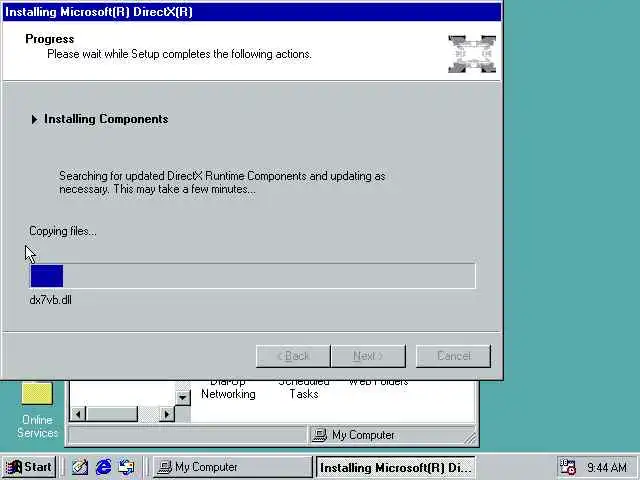Launch Internet Explorer from Quick Launch
Viewport: 640px width, 480px height.
(x=104, y=467)
